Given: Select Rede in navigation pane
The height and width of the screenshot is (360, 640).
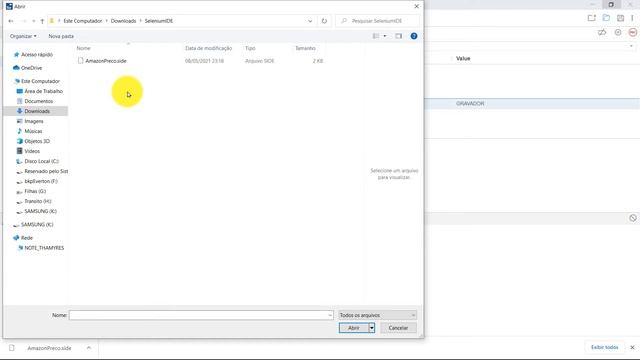Looking at the screenshot, I should pyautogui.click(x=27, y=238).
